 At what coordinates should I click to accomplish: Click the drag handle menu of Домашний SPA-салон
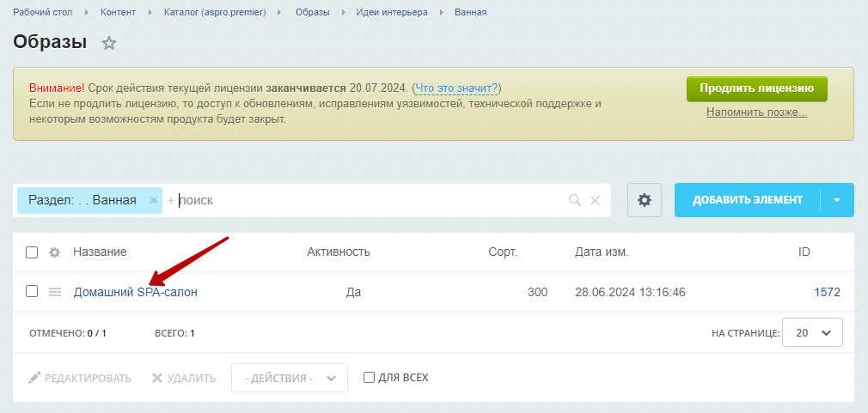click(55, 292)
